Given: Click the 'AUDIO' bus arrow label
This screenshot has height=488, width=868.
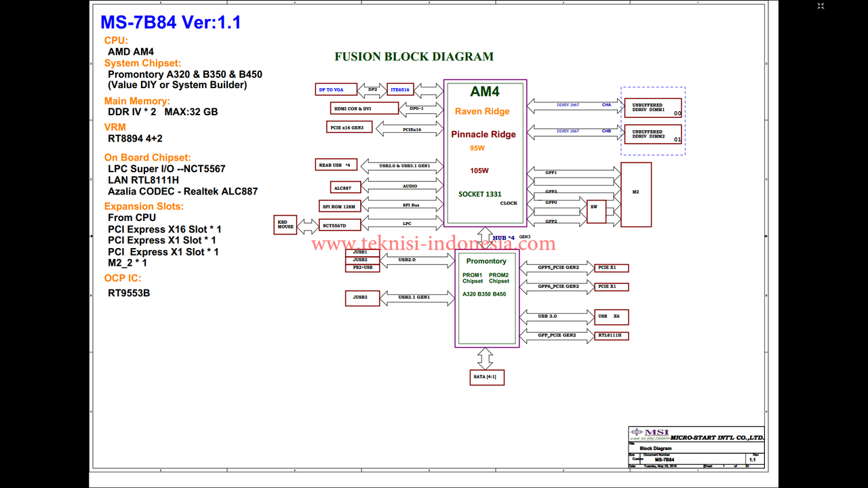Looking at the screenshot, I should tap(410, 186).
